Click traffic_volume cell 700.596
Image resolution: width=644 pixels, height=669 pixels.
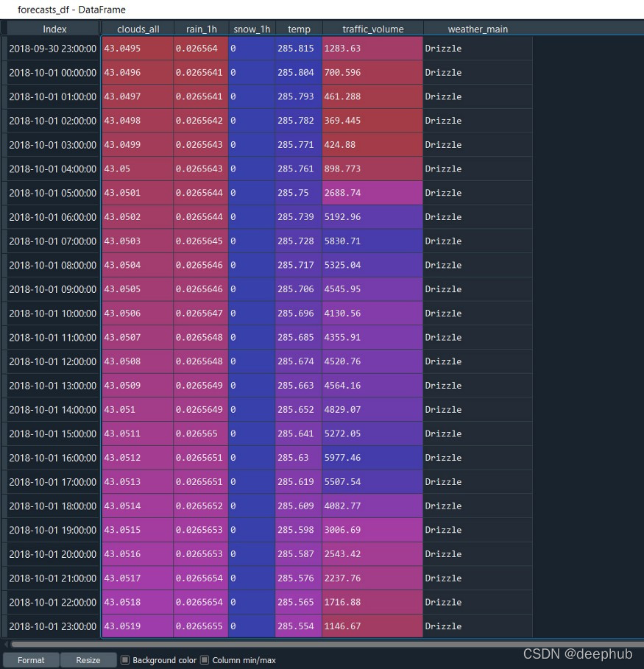372,73
